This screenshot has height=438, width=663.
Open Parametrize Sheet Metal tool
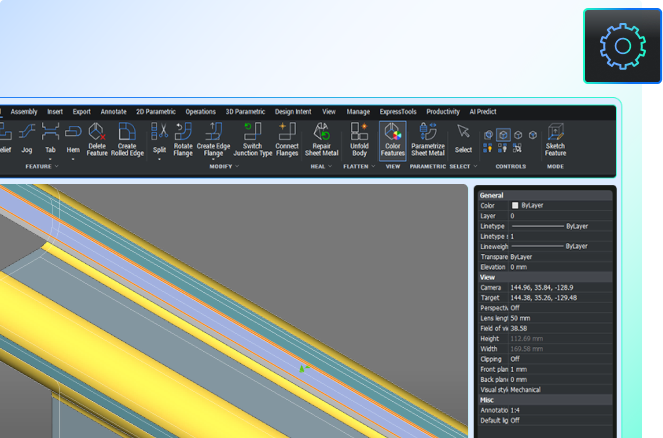tap(428, 139)
